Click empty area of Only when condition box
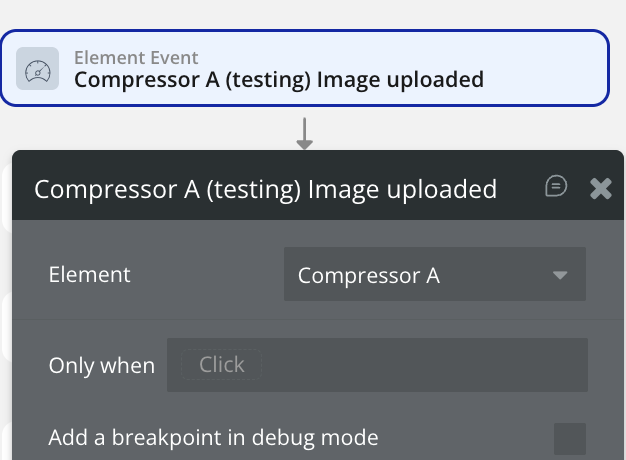 [420, 365]
